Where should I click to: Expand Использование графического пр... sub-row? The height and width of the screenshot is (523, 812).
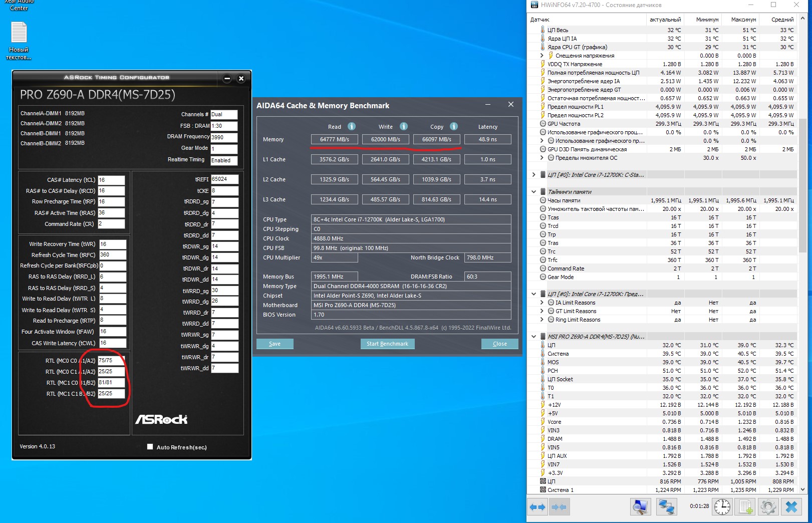coord(542,141)
